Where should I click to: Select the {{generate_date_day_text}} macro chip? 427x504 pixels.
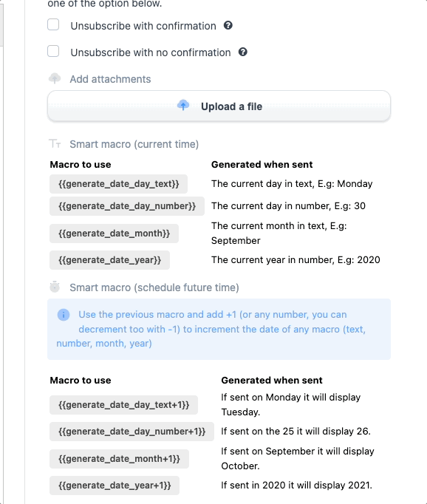118,184
